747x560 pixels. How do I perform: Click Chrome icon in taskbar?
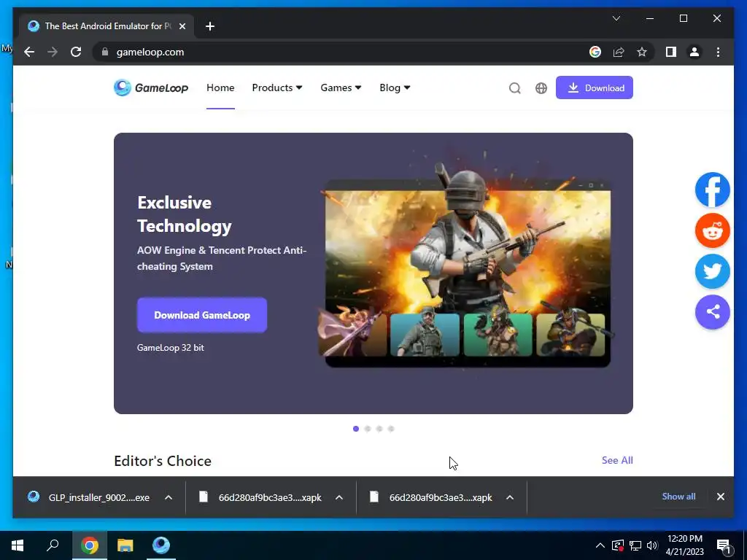89,545
